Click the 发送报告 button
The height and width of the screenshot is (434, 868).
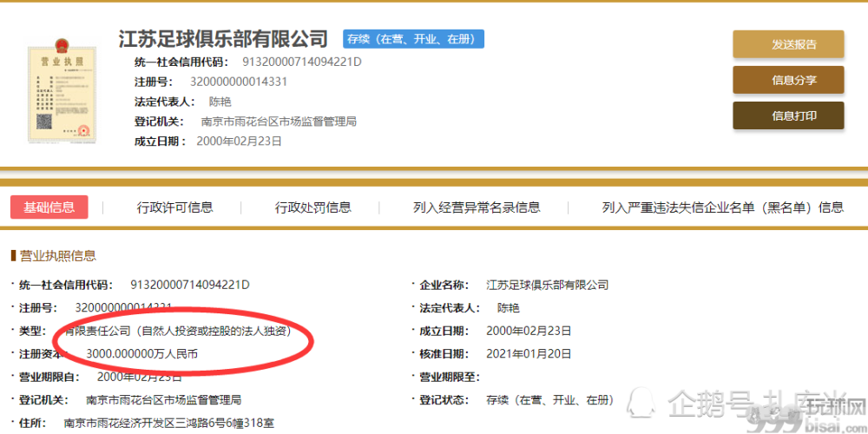pos(788,44)
